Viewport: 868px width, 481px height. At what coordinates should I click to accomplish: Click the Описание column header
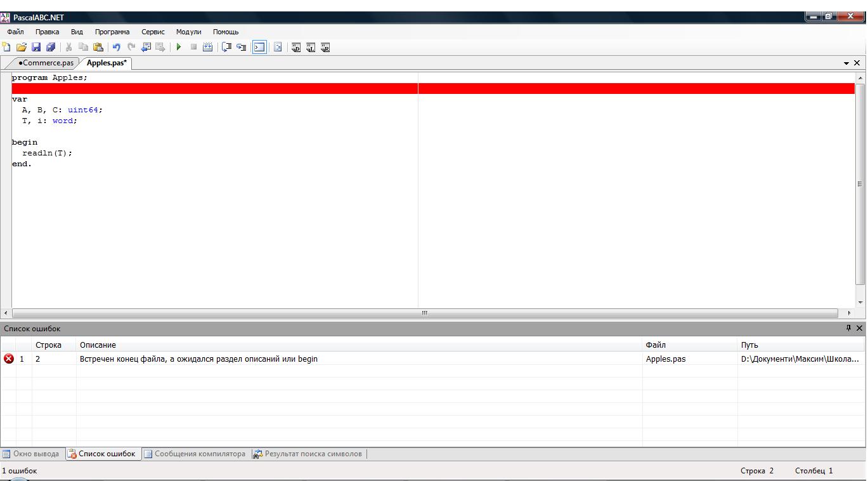point(98,345)
